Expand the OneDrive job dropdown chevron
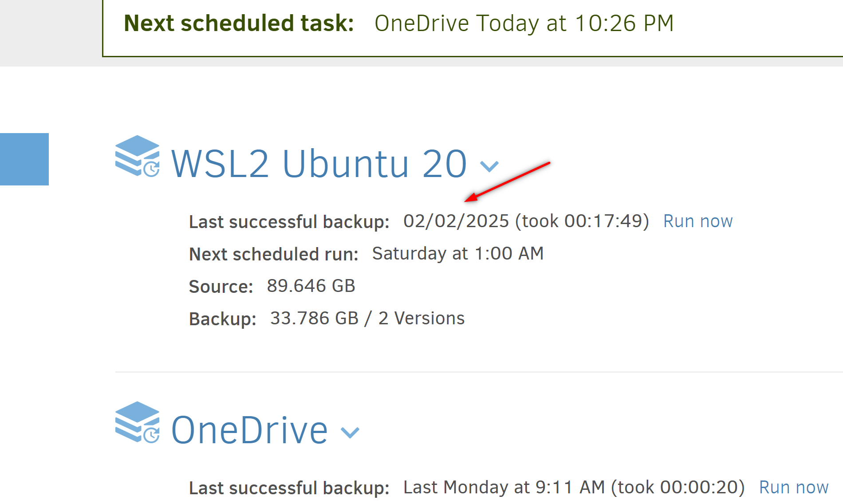 click(x=350, y=433)
